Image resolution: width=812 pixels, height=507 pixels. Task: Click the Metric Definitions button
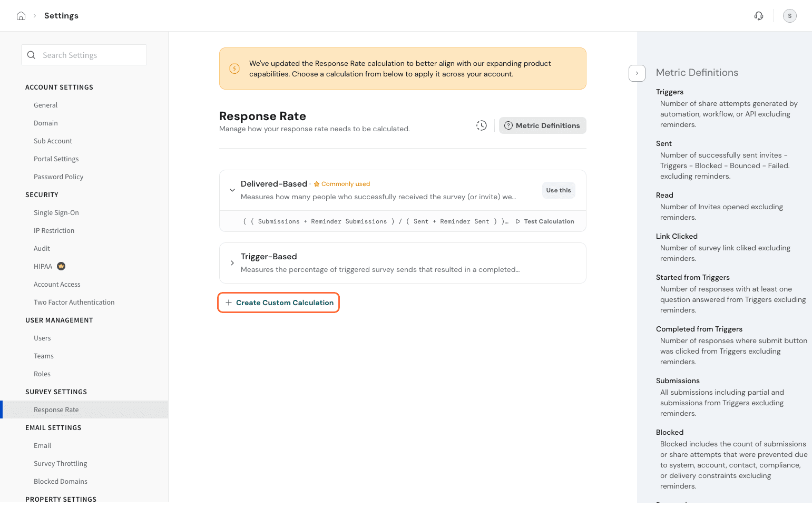542,125
